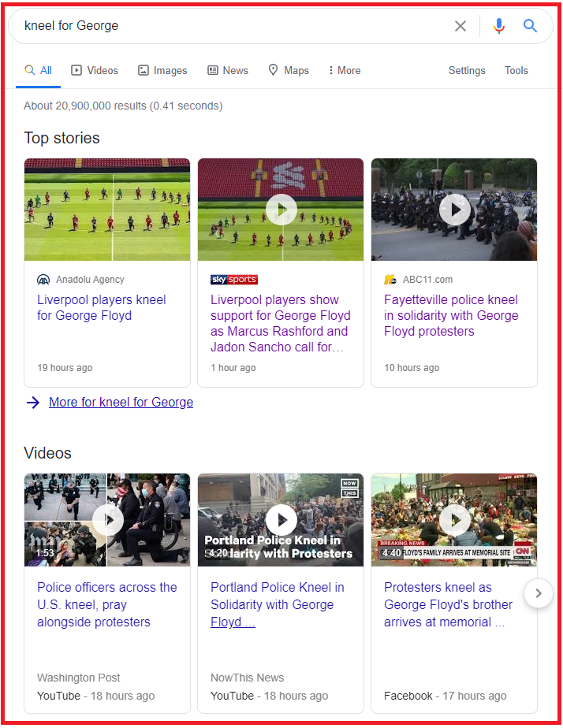
Task: Open 'Fayetteville police kneel in solidarity' link
Action: (x=451, y=316)
